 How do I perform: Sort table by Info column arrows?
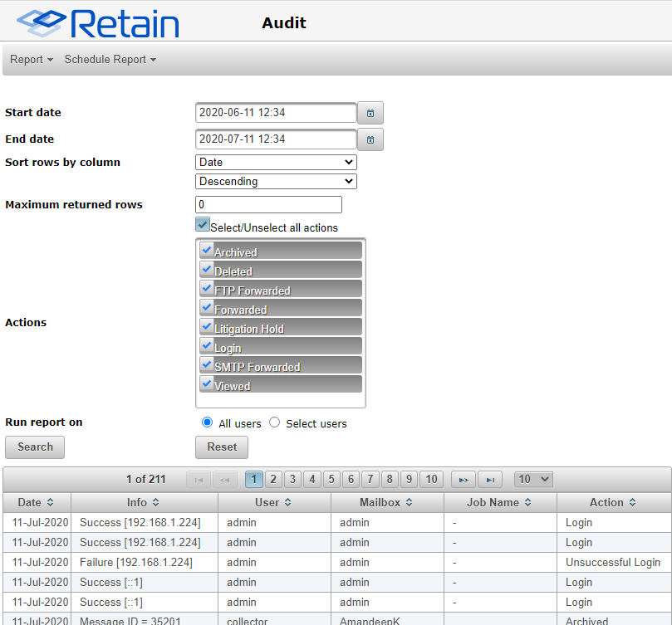tap(155, 503)
